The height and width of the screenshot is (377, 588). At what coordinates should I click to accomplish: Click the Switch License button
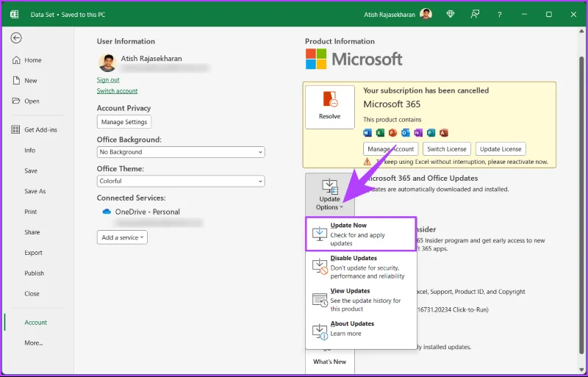447,149
